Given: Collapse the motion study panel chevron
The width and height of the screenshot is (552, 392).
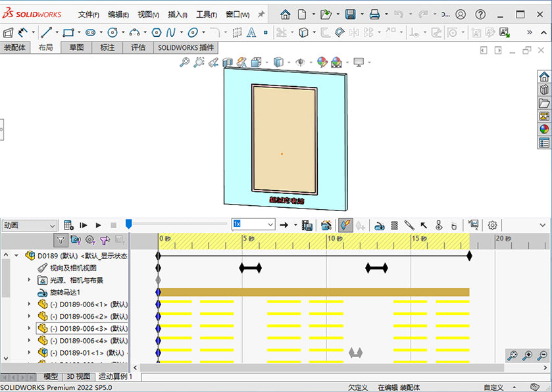Looking at the screenshot, I should click(543, 225).
